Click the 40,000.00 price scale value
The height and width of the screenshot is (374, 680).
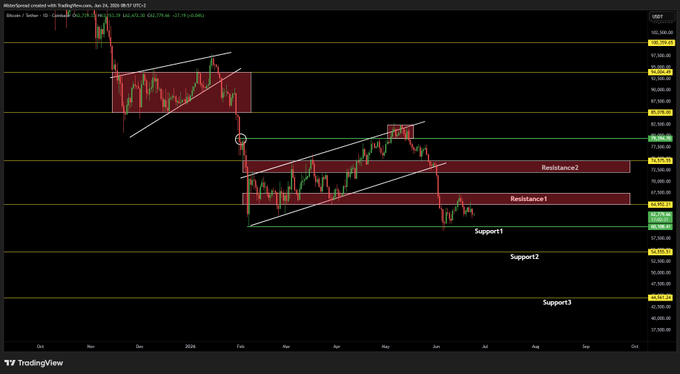click(661, 318)
